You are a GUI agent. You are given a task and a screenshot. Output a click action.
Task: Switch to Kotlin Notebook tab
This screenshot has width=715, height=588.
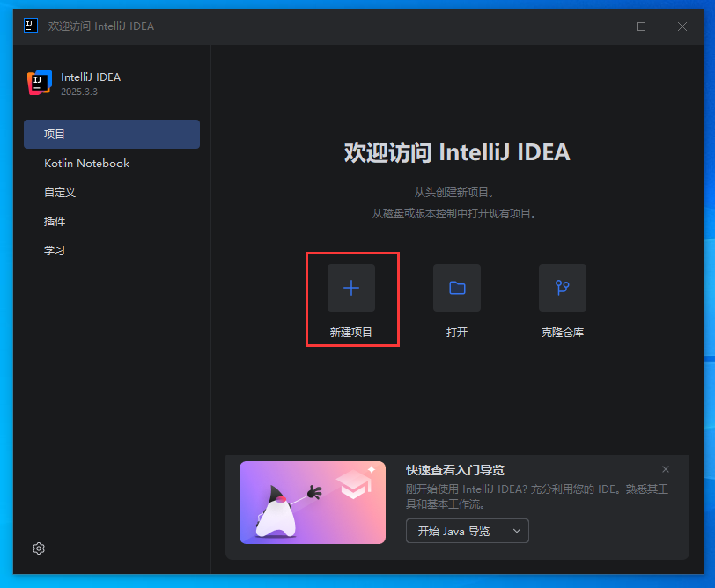tap(112, 163)
